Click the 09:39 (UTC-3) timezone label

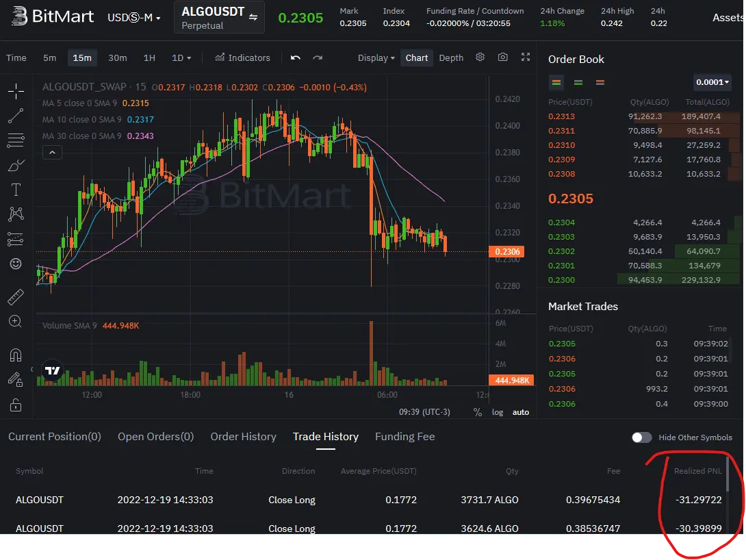[x=424, y=412]
